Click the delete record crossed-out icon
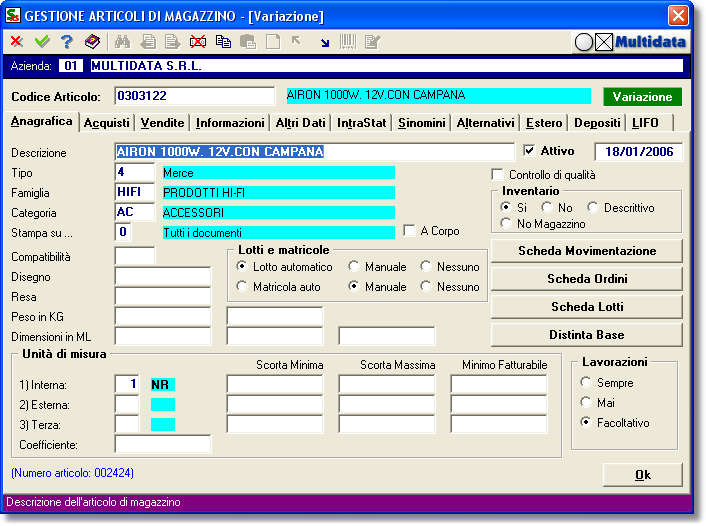Image resolution: width=706 pixels, height=526 pixels. (198, 41)
